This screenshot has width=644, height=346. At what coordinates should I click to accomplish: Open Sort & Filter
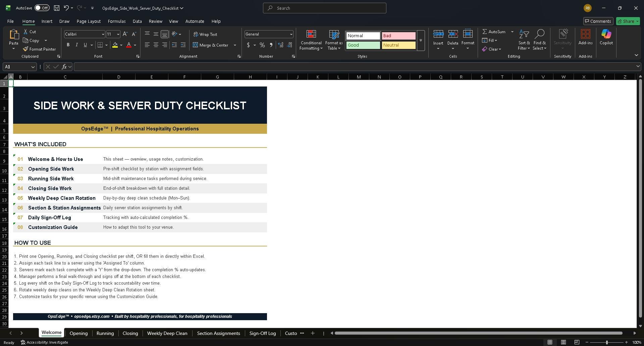[x=524, y=40]
